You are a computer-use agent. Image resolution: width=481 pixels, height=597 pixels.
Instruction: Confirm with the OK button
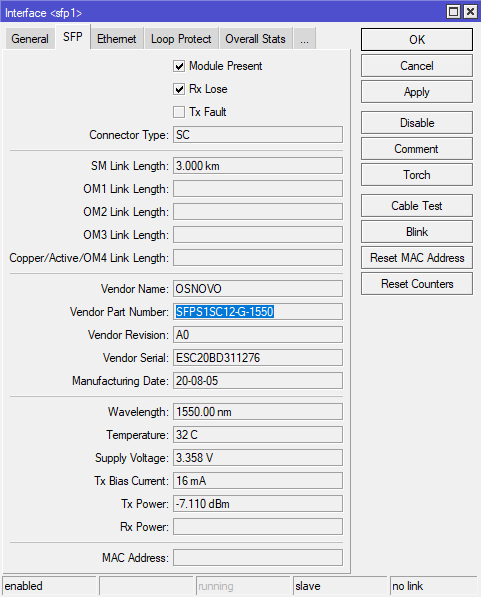point(417,39)
